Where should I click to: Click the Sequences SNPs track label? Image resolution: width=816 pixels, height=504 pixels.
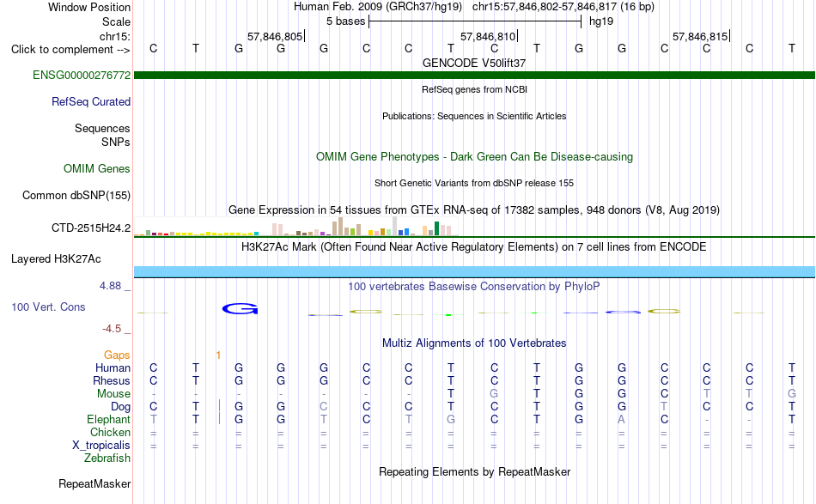click(x=102, y=135)
